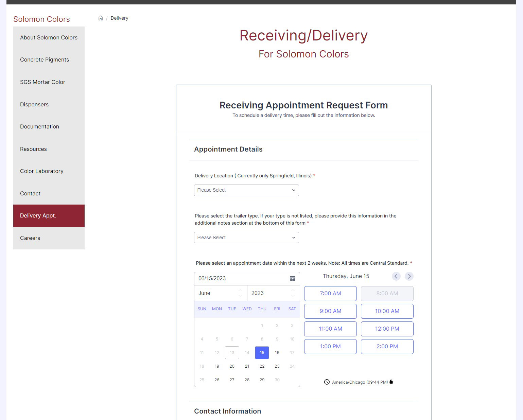Select June 15 in the calendar
Viewport: 523px width, 420px height.
(x=262, y=353)
